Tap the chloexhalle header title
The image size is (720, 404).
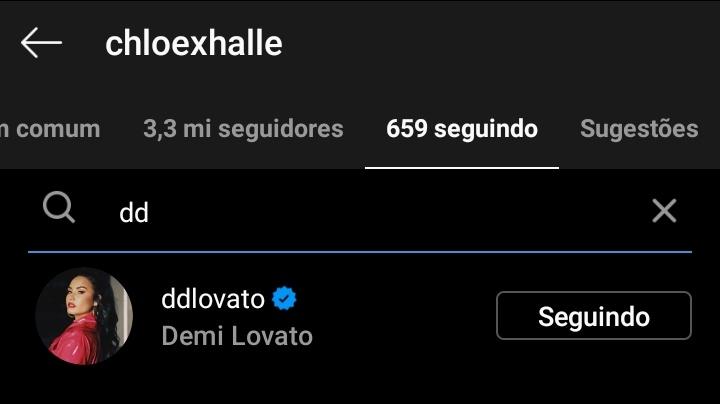[194, 44]
